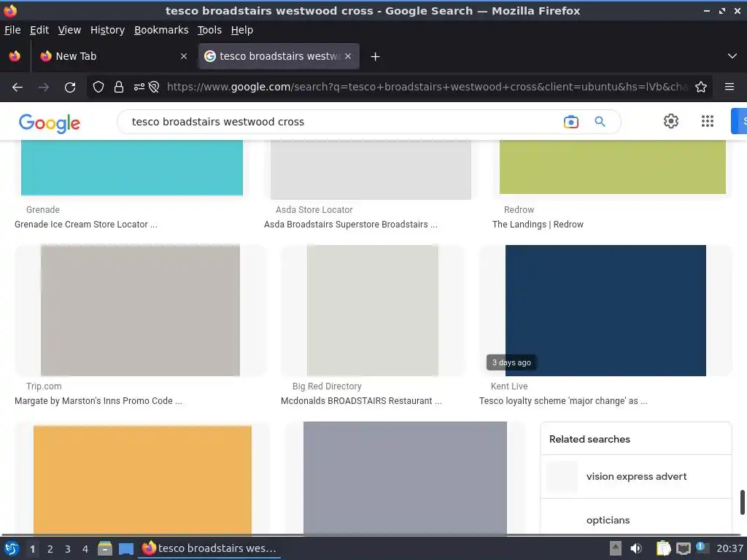Open Asda Broadstairs Superstore result
This screenshot has height=560, width=747.
(351, 225)
